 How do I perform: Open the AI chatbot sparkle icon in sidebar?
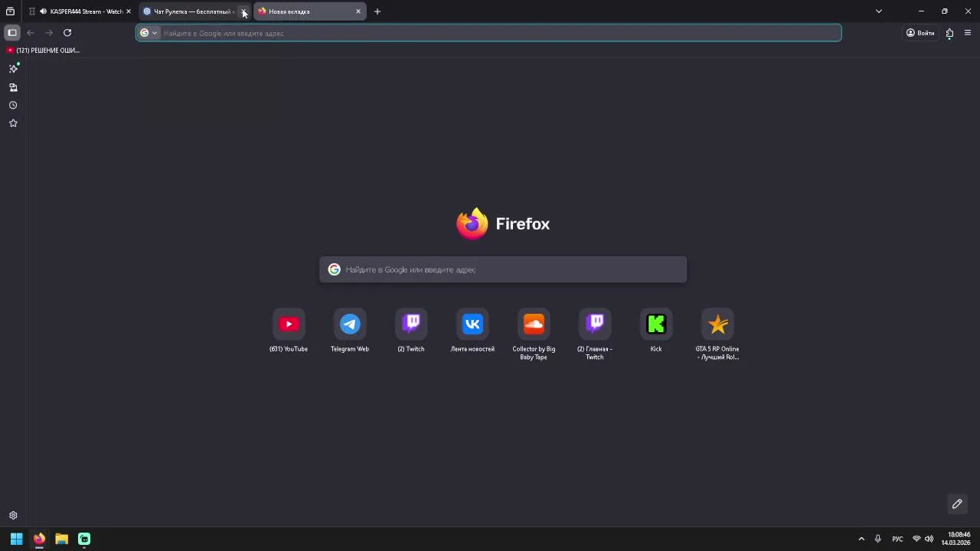click(x=13, y=69)
